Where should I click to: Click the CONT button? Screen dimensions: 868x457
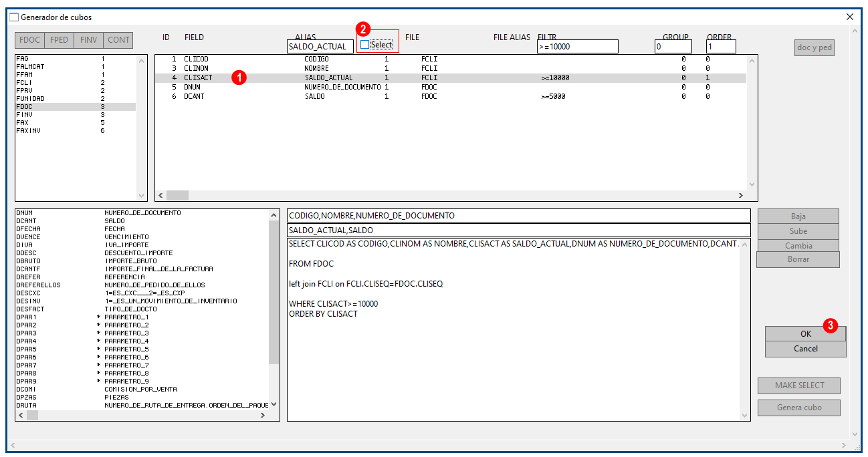pyautogui.click(x=118, y=40)
